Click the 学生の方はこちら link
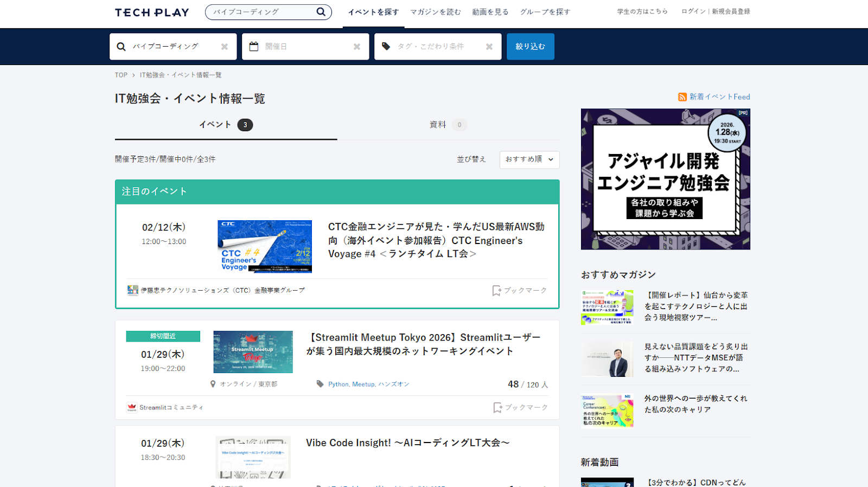The height and width of the screenshot is (487, 868). tap(642, 11)
